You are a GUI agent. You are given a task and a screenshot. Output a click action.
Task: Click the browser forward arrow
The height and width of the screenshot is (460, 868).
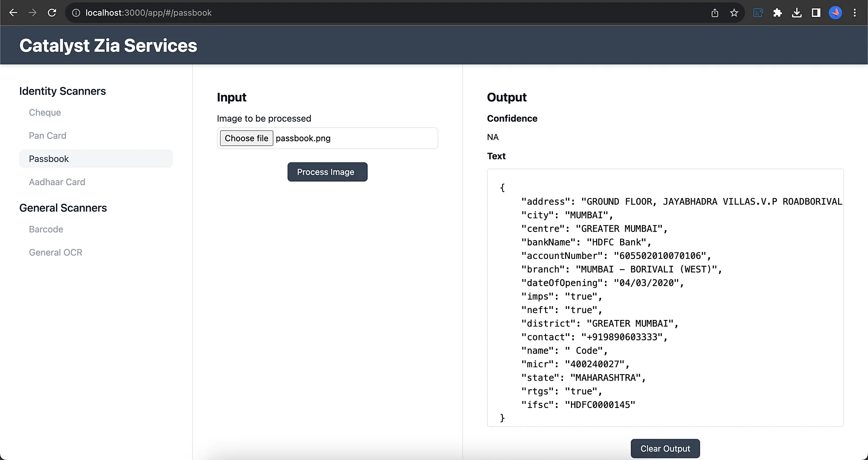point(33,13)
